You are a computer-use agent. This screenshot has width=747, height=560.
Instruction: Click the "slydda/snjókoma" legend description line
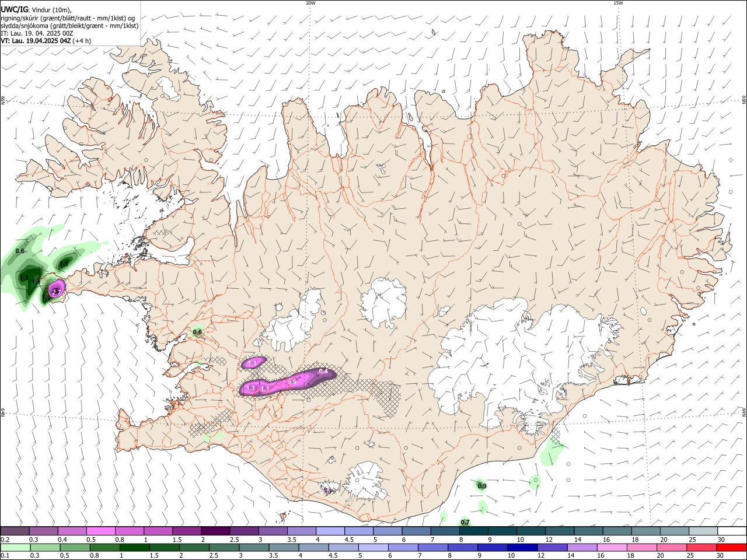[x=69, y=26]
